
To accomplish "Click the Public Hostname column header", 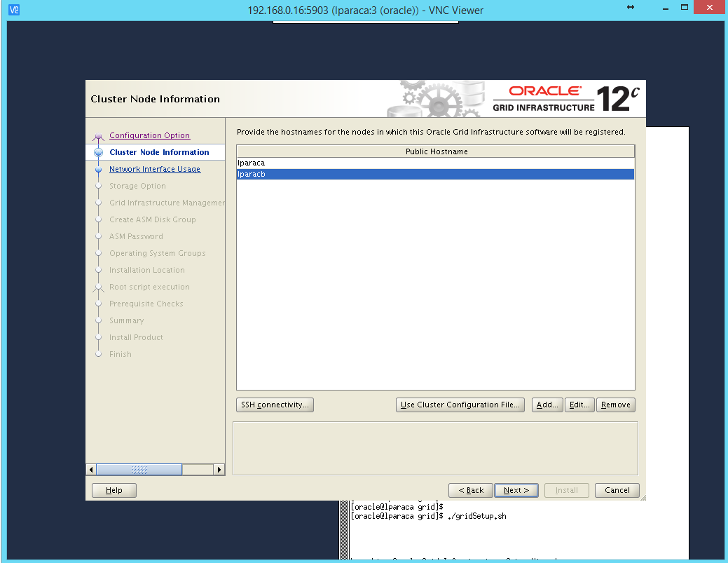I will pos(436,151).
